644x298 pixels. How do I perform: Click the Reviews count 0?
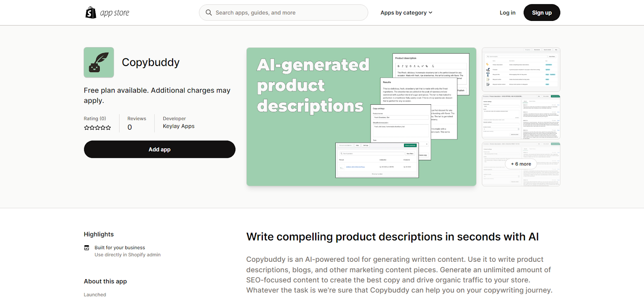130,127
